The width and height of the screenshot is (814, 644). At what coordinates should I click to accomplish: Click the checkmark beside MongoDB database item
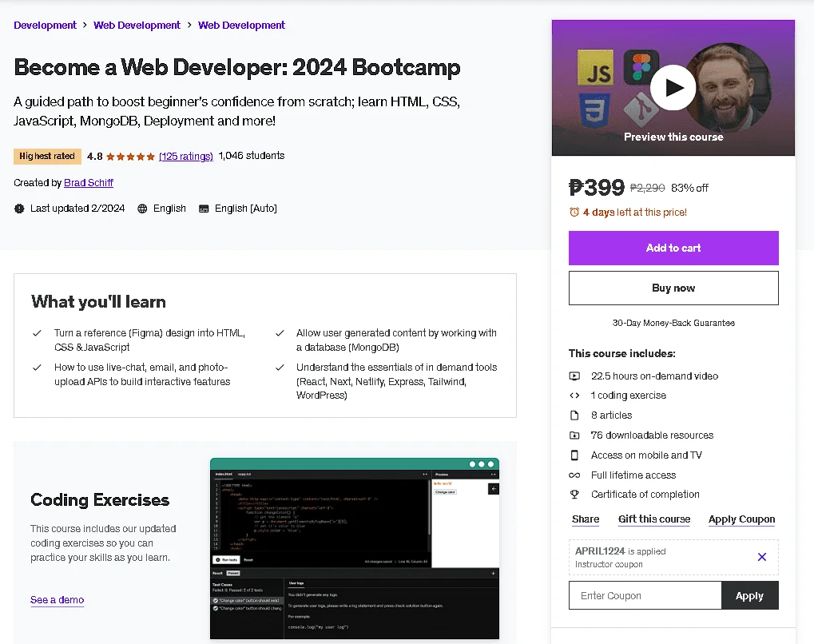pos(280,333)
